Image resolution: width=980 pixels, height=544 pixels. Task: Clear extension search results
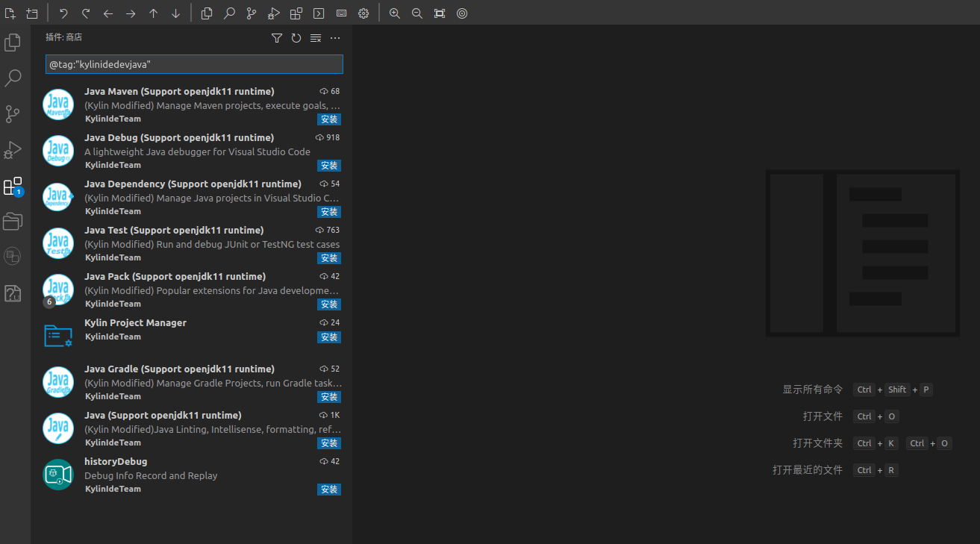point(316,38)
